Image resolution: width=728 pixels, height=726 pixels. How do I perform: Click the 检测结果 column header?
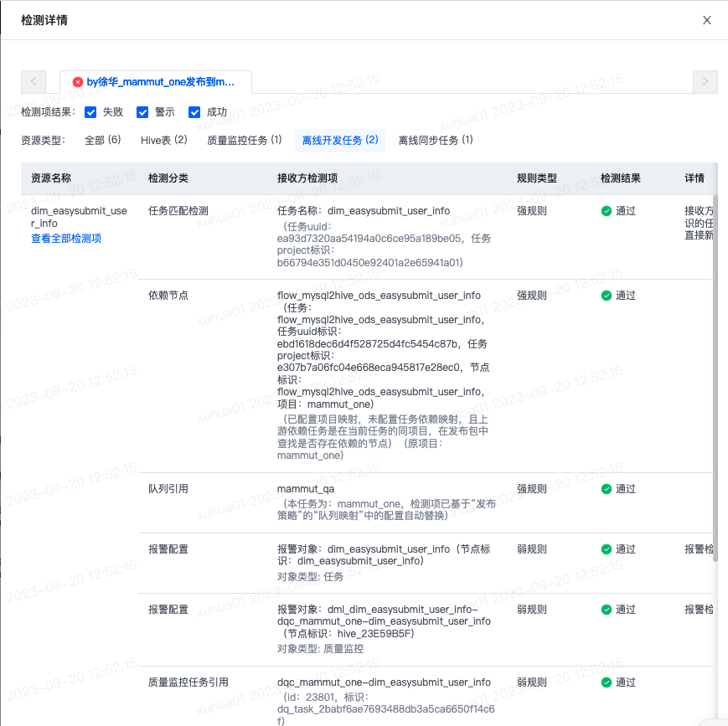click(x=621, y=178)
